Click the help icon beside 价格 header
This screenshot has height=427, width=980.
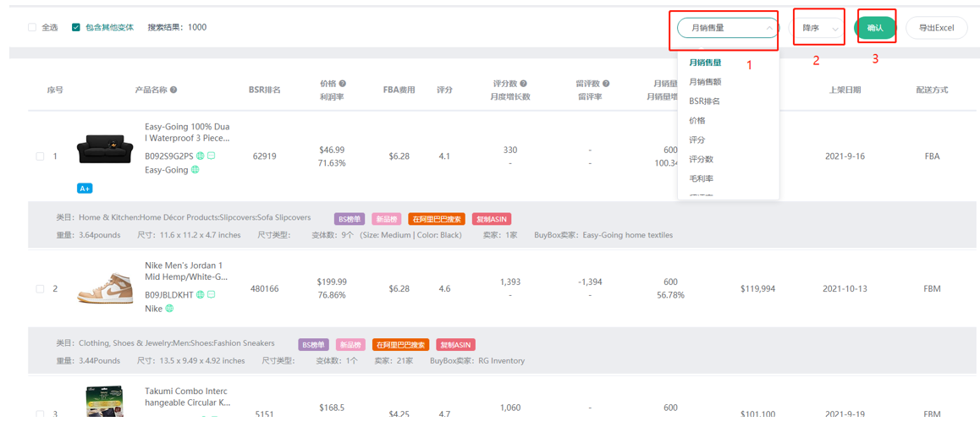343,84
